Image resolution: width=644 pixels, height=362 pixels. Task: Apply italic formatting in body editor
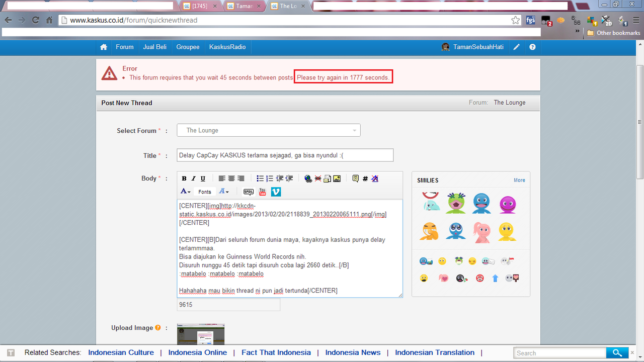point(193,178)
